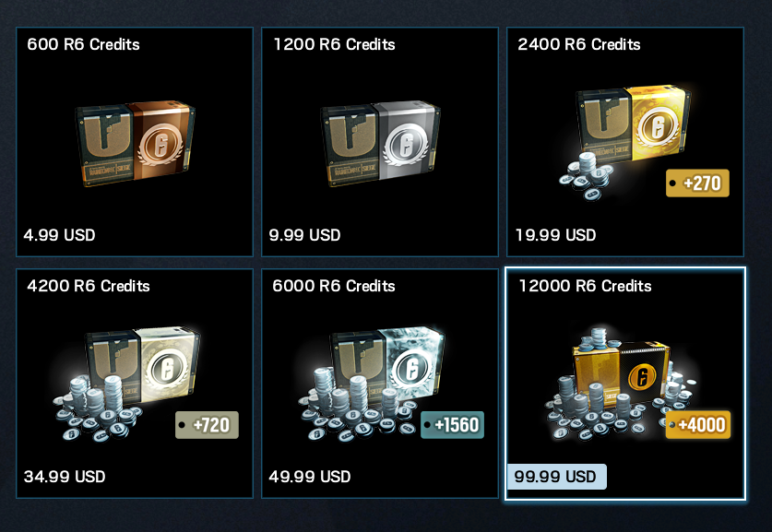Open the 2400 R6 Credits title
772x532 pixels.
click(x=579, y=45)
